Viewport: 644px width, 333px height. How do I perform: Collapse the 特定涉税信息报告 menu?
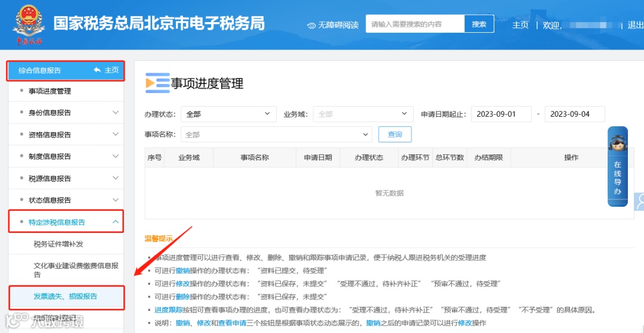(66, 222)
